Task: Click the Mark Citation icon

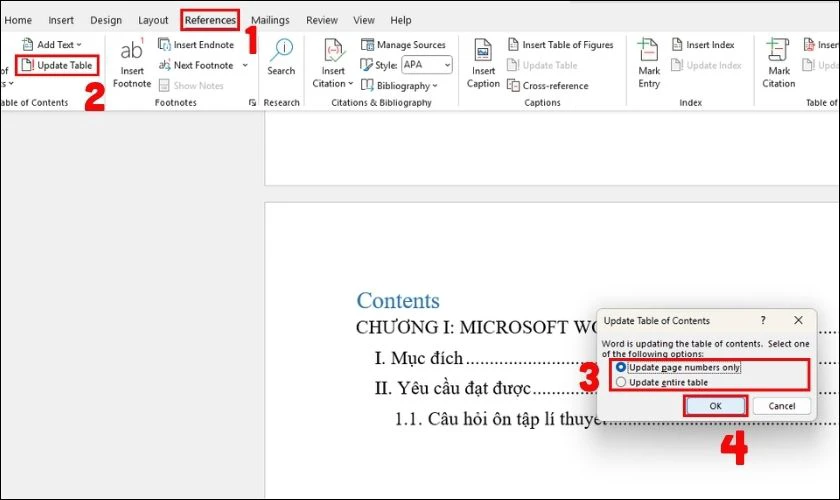Action: click(779, 52)
